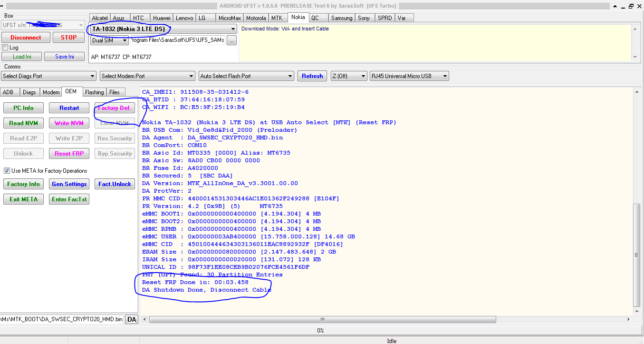Open the TA-1032 phone model dropdown

pyautogui.click(x=163, y=29)
